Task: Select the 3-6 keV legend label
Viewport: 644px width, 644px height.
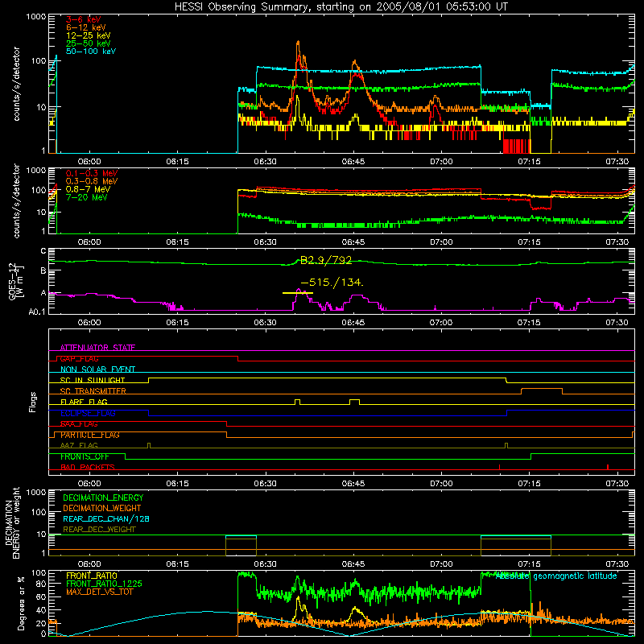Action: pos(84,19)
